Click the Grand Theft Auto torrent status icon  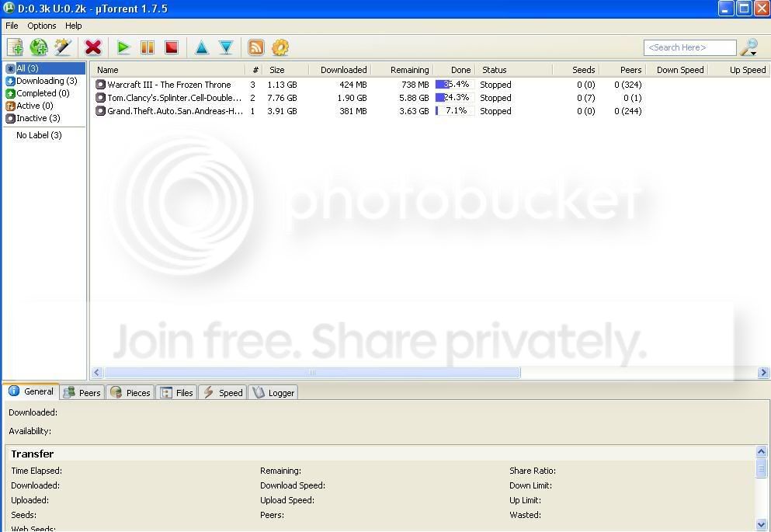pos(100,111)
